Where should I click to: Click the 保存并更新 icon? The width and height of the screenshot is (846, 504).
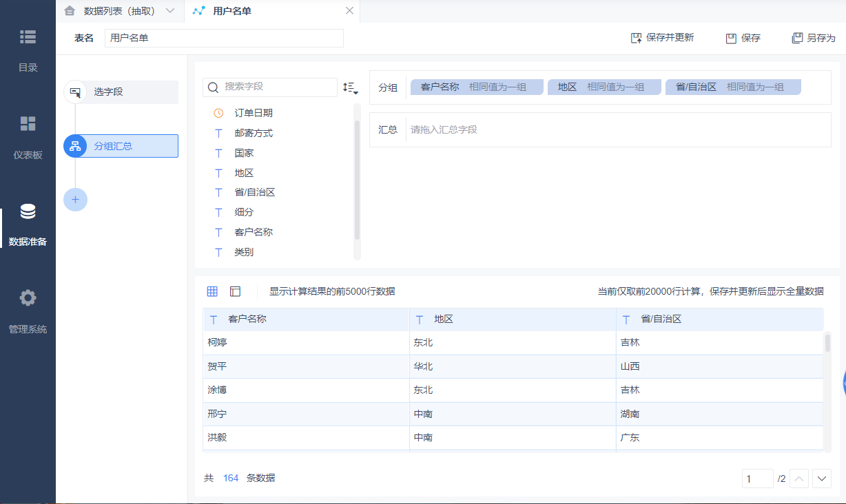637,38
